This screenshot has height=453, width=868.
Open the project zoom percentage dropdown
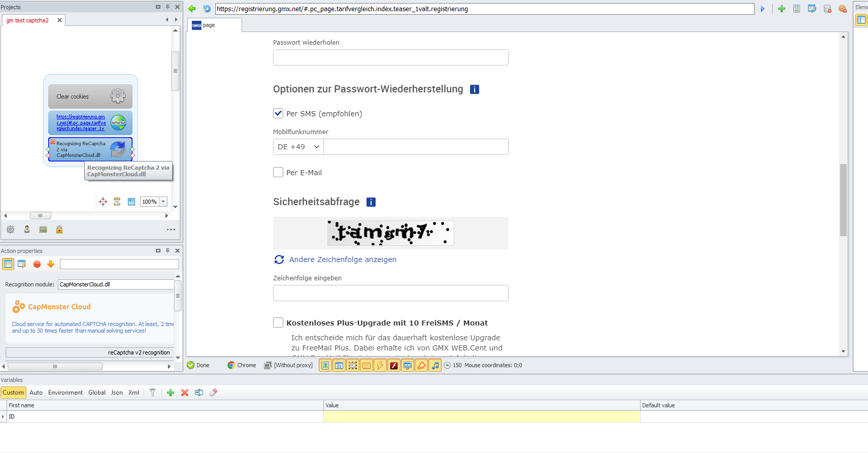coord(163,202)
